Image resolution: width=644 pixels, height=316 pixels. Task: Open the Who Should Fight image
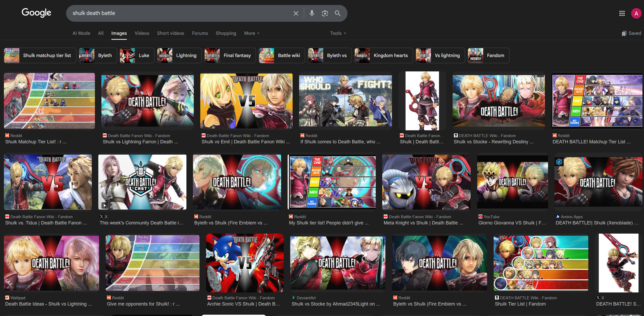(345, 101)
